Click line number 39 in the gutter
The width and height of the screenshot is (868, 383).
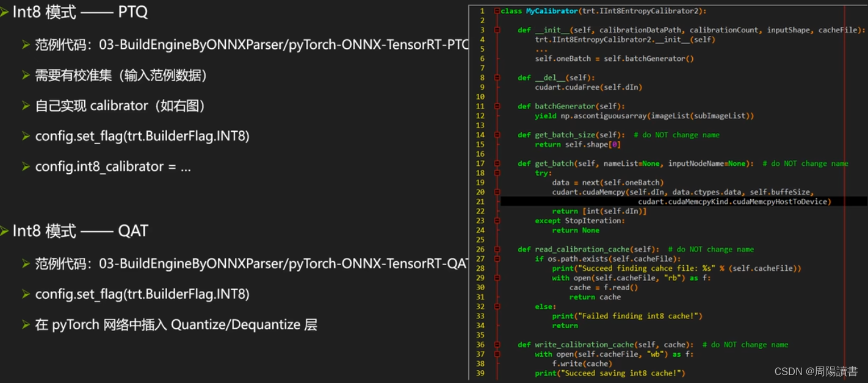point(480,373)
